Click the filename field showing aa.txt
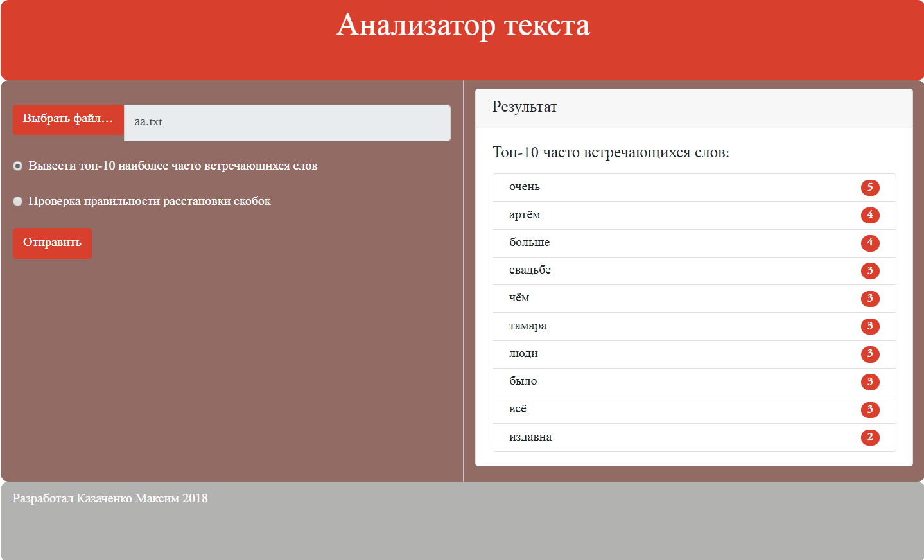924x560 pixels. 287,122
